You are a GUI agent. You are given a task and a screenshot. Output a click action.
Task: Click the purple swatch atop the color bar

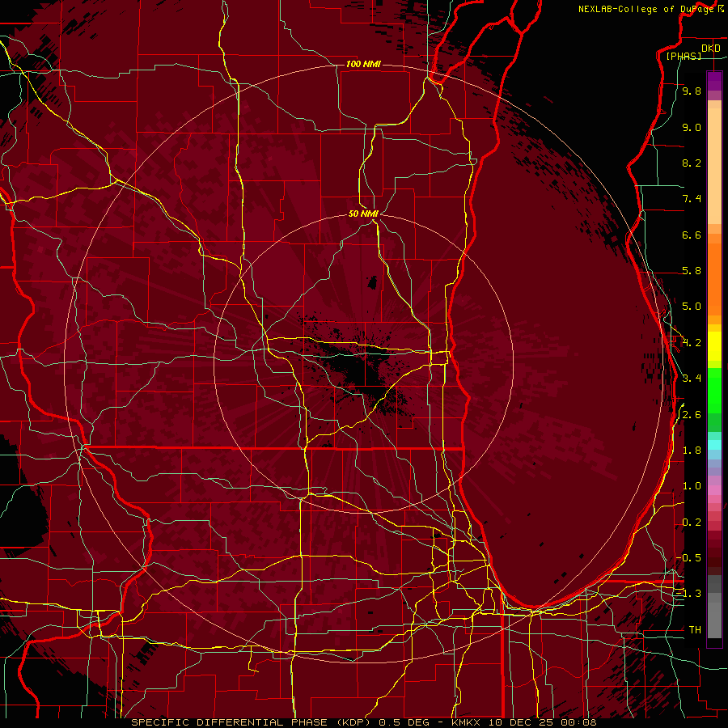[x=714, y=81]
